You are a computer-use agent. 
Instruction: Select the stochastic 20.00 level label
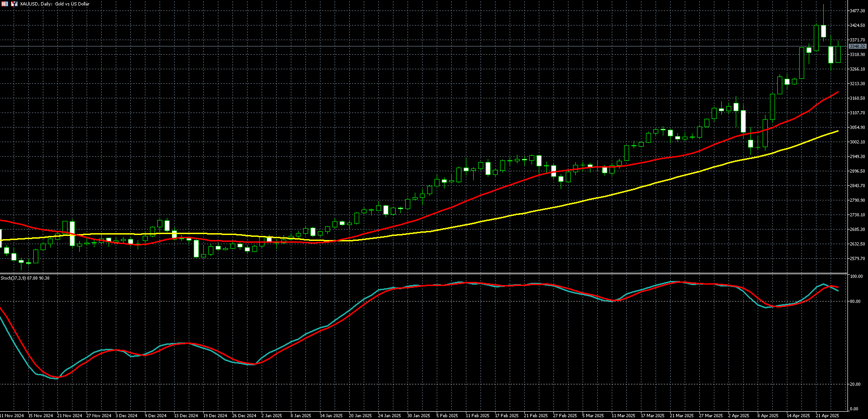(x=856, y=384)
